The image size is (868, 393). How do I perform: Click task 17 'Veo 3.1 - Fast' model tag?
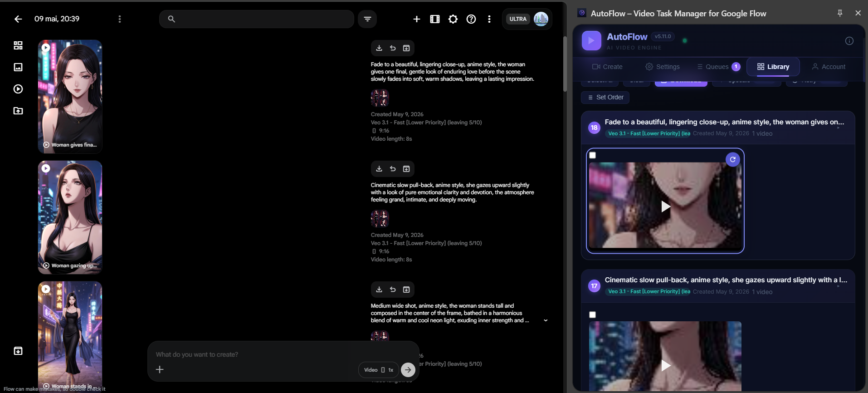click(x=649, y=291)
